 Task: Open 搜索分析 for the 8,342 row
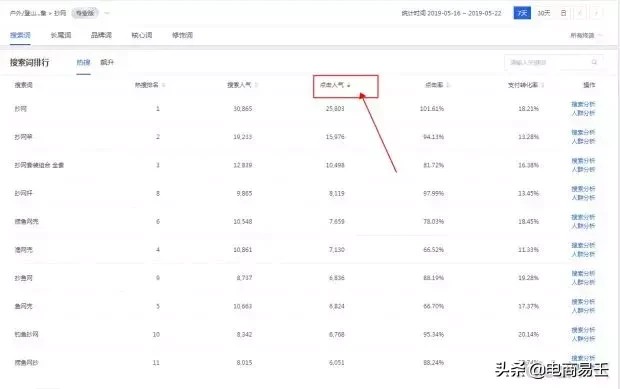583,330
